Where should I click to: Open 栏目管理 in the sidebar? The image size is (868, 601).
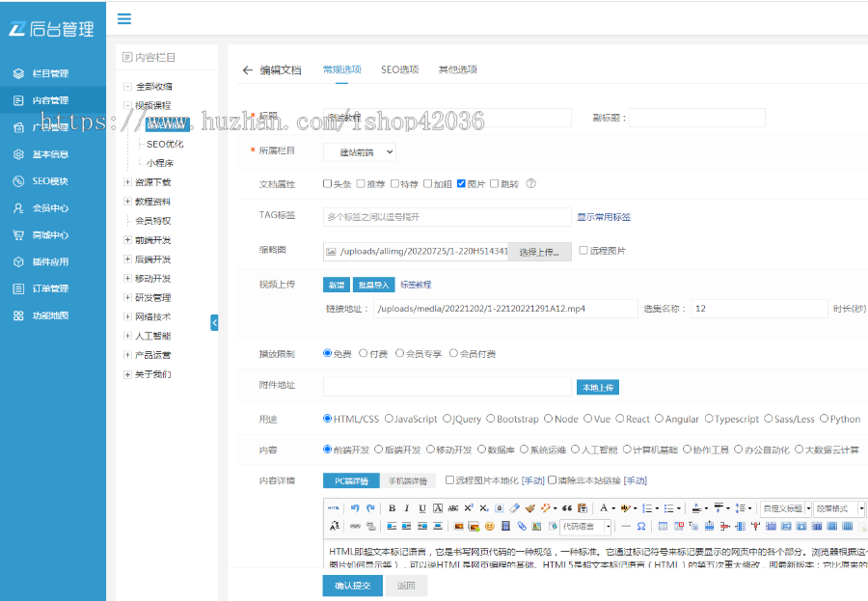[x=50, y=73]
